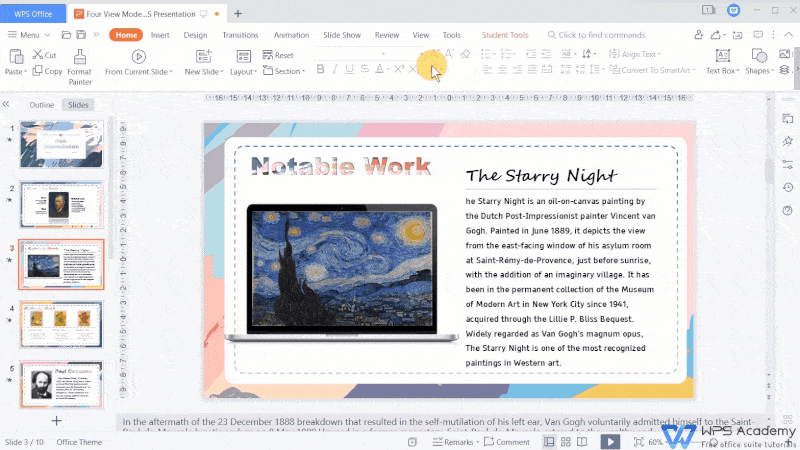Click the Reset button

[278, 55]
